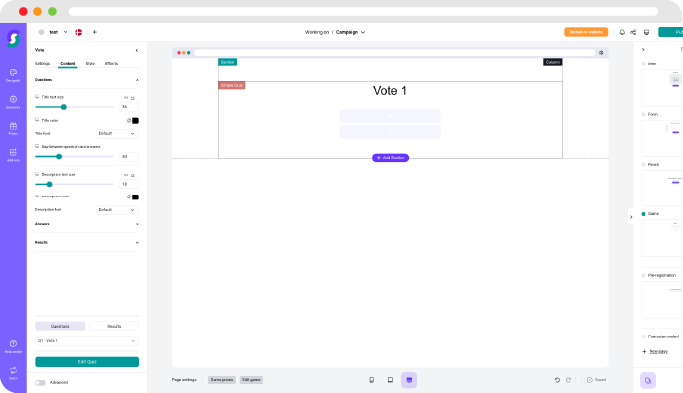Screen dimensions: 683x393
Task: Toggle device icon beside Title text size
Action: click(x=37, y=97)
